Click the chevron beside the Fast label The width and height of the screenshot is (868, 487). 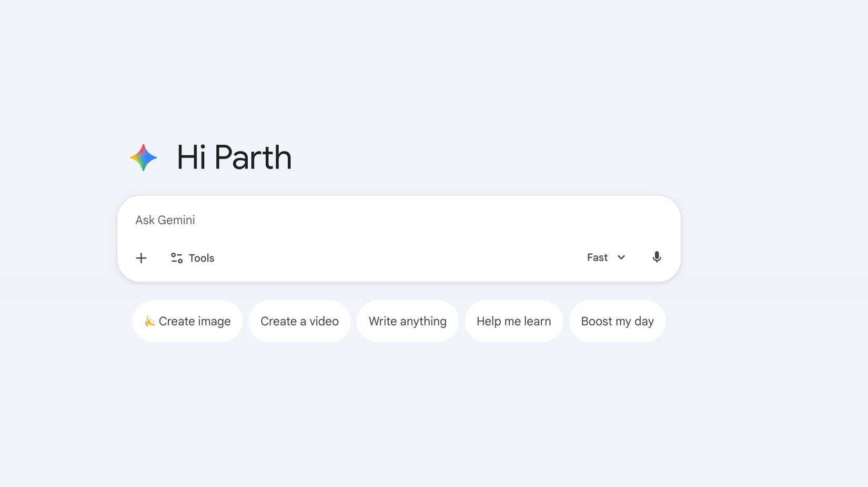click(621, 257)
